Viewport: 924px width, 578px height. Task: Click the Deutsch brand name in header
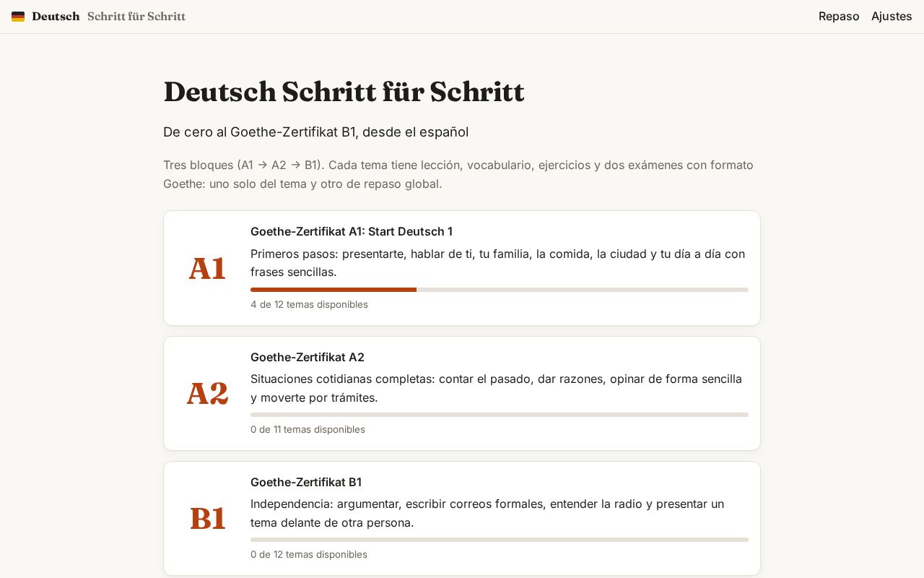pyautogui.click(x=56, y=16)
